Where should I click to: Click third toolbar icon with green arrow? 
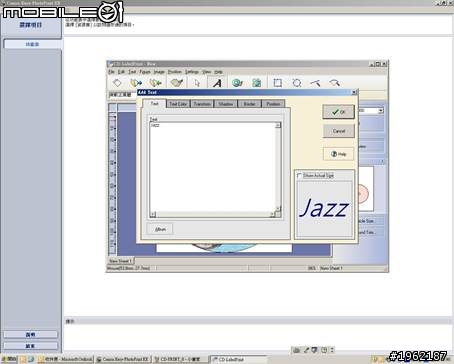click(155, 83)
